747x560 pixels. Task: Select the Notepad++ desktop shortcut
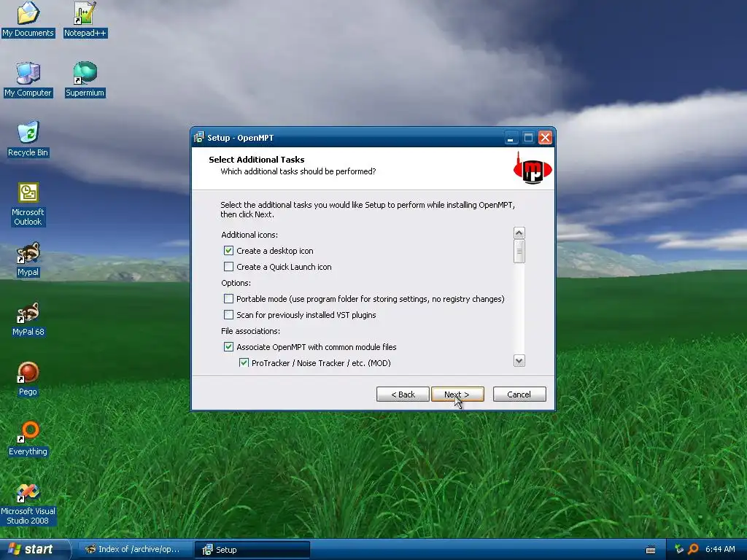pyautogui.click(x=85, y=20)
